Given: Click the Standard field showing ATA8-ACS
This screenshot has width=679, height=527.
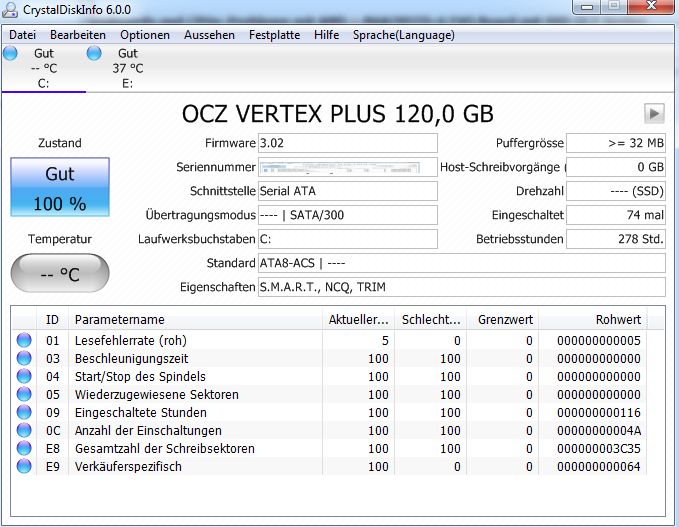Looking at the screenshot, I should pos(462,263).
